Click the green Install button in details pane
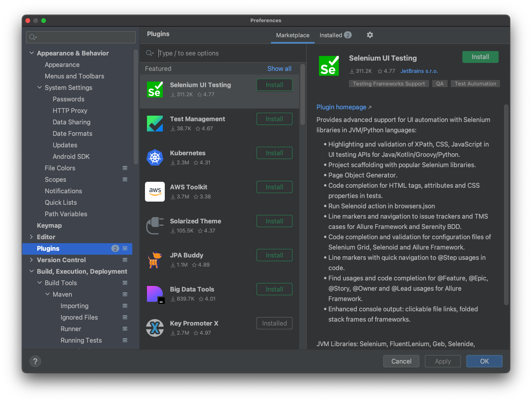The width and height of the screenshot is (532, 402). point(480,57)
